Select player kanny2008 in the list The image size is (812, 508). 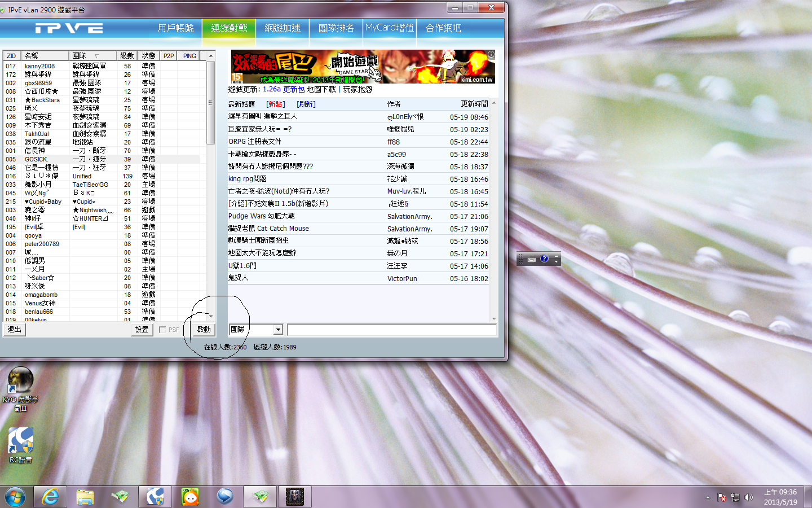101,66
